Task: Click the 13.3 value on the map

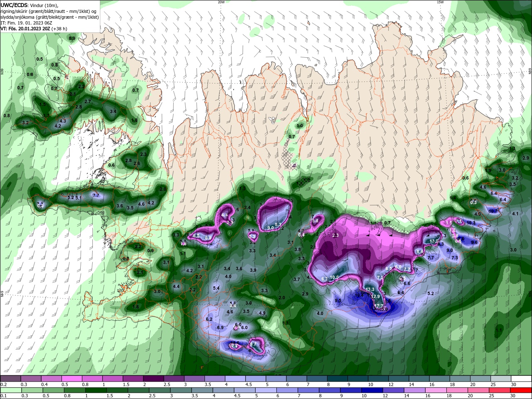Action: pyautogui.click(x=370, y=289)
